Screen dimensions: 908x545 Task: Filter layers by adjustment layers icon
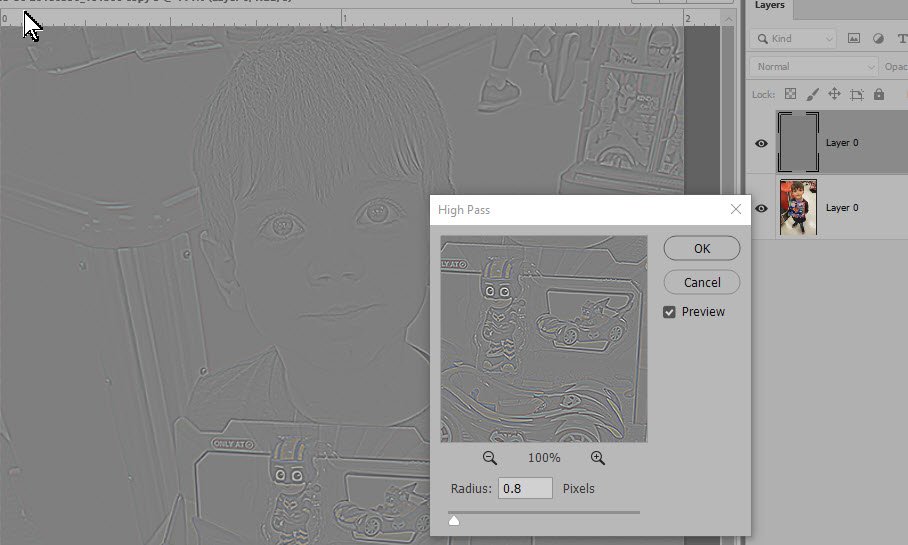point(878,38)
